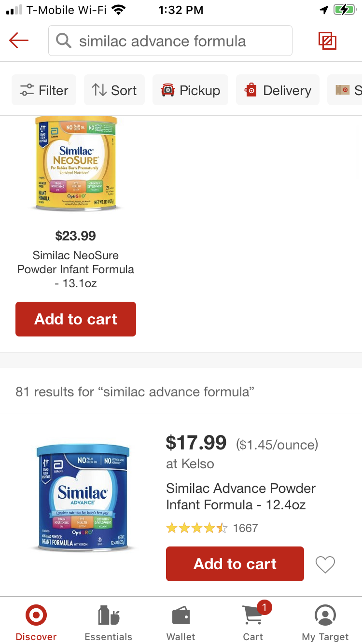Favorite Similac Advance with heart icon
Image resolution: width=362 pixels, height=644 pixels.
tap(325, 564)
